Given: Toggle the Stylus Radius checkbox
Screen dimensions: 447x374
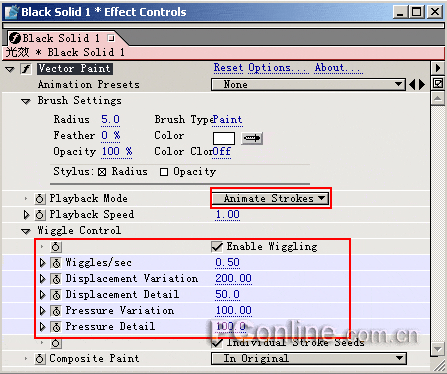Looking at the screenshot, I should point(102,172).
